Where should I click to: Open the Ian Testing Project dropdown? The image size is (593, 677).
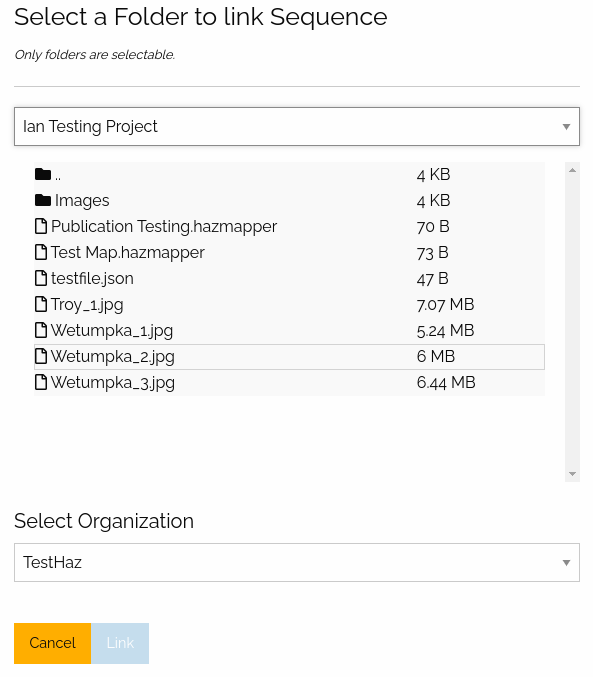tap(297, 127)
